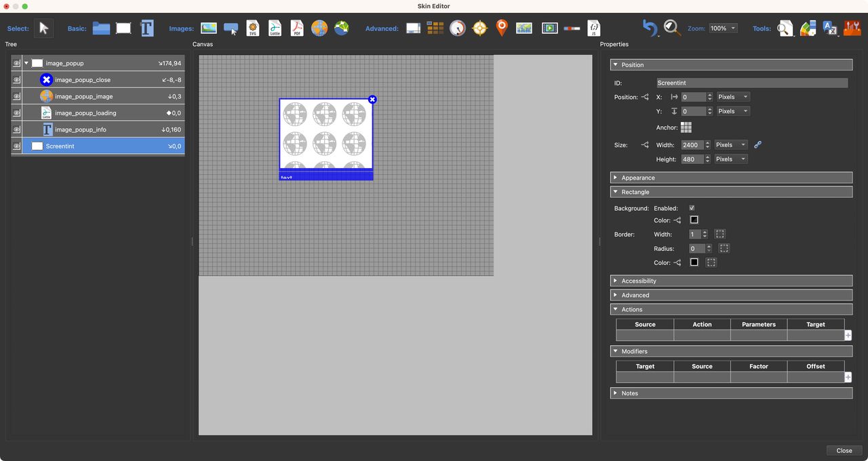
Task: Uncheck Background Enabled in Rectangle section
Action: coord(692,207)
